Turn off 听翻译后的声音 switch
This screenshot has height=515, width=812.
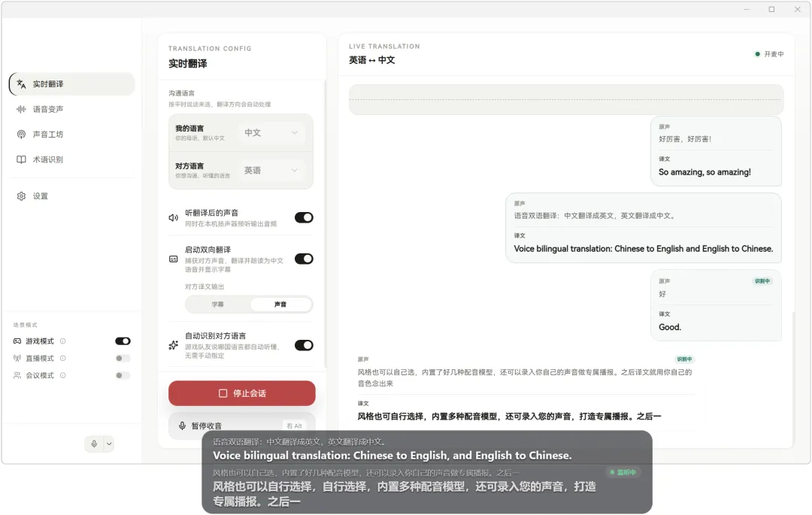(304, 217)
